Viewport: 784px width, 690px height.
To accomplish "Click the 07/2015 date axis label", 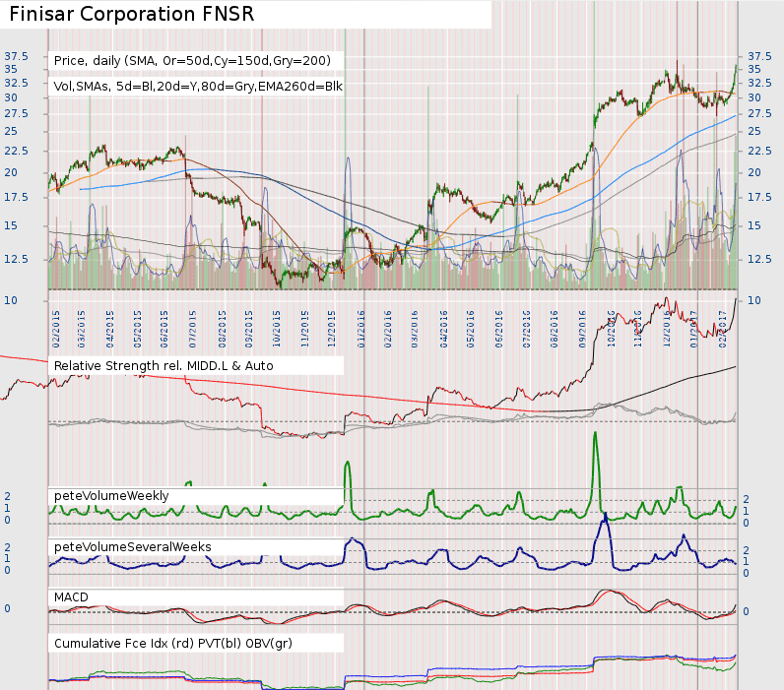I will (192, 330).
